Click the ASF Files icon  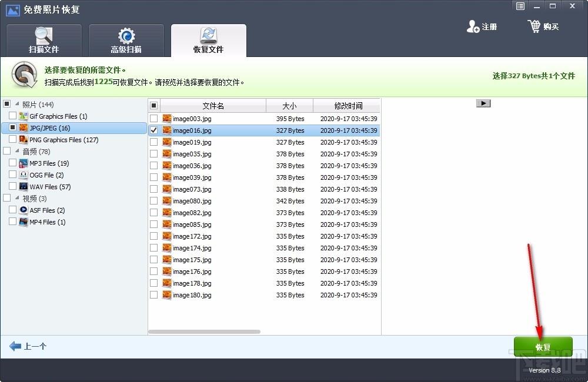click(24, 210)
